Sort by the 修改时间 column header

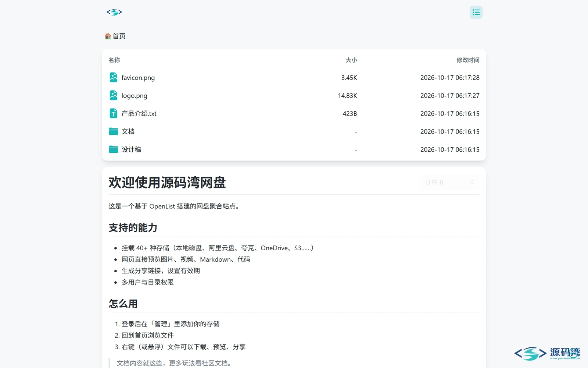click(468, 60)
